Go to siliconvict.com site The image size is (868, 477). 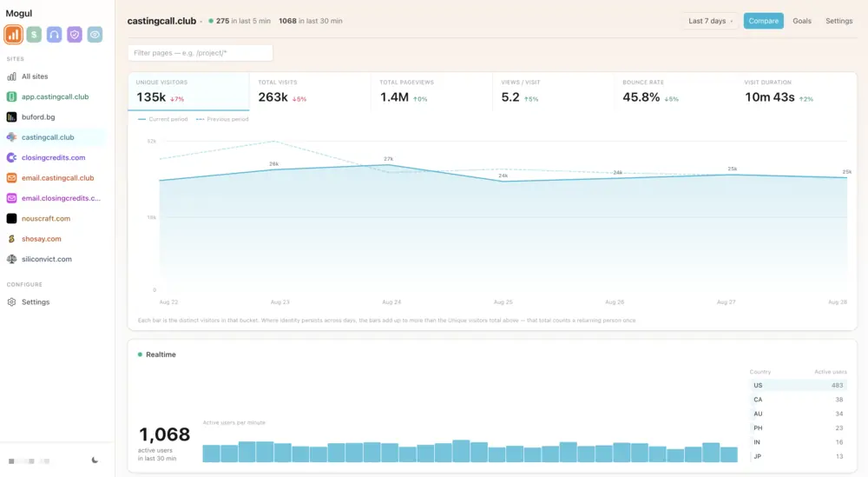pyautogui.click(x=47, y=259)
